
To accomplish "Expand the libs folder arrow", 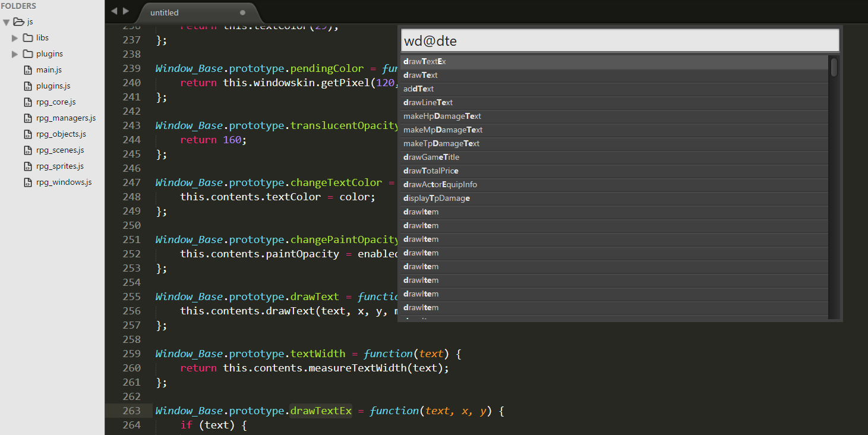I will [15, 38].
